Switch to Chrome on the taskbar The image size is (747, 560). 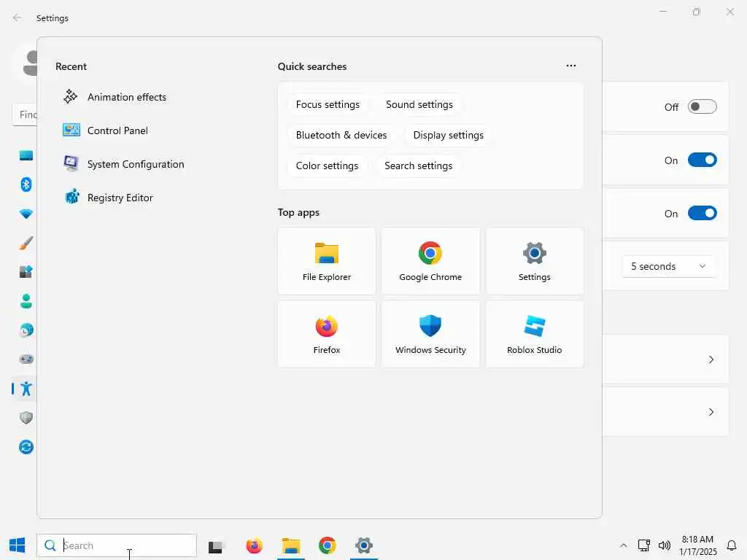(x=328, y=545)
